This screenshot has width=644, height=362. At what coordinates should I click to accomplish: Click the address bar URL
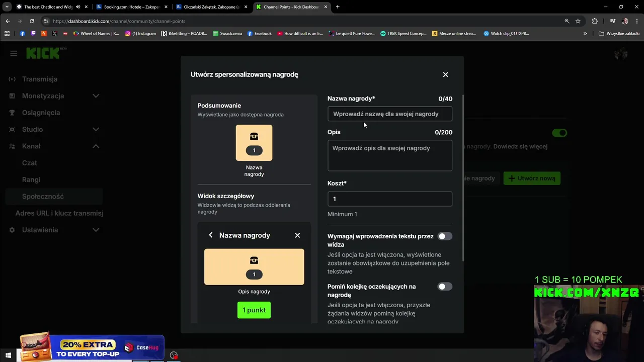click(x=119, y=21)
